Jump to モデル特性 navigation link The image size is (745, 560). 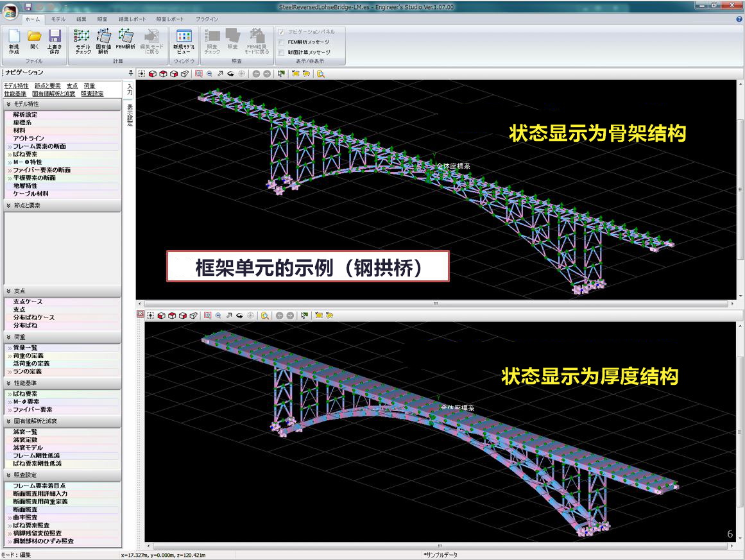pos(16,86)
